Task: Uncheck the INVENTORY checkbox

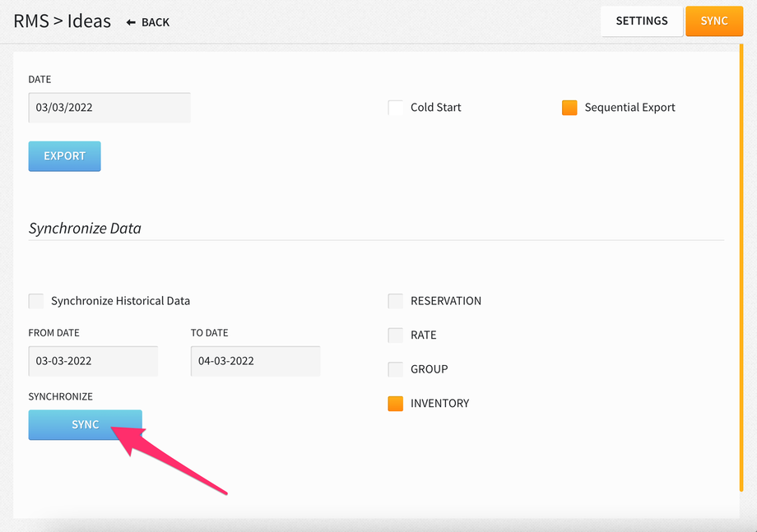Action: pyautogui.click(x=396, y=404)
